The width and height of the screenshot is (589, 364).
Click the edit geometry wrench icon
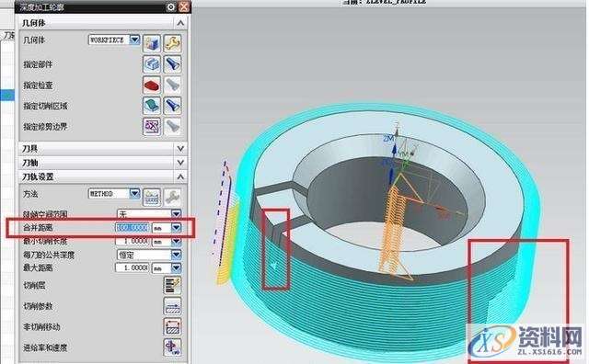coord(172,43)
